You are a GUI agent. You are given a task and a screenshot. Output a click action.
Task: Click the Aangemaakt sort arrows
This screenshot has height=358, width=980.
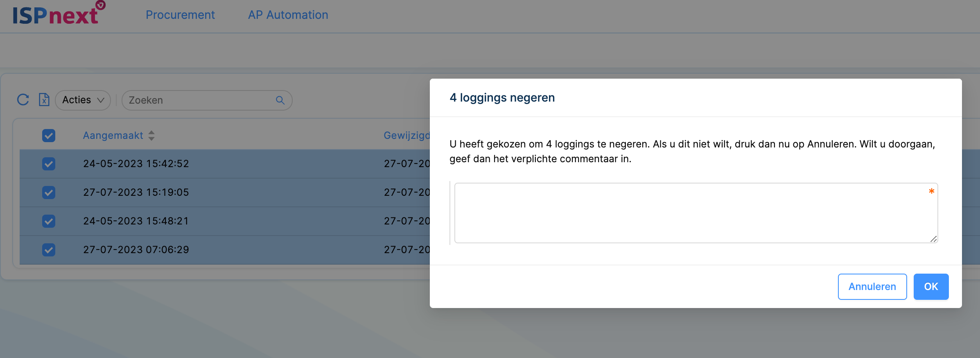click(151, 136)
